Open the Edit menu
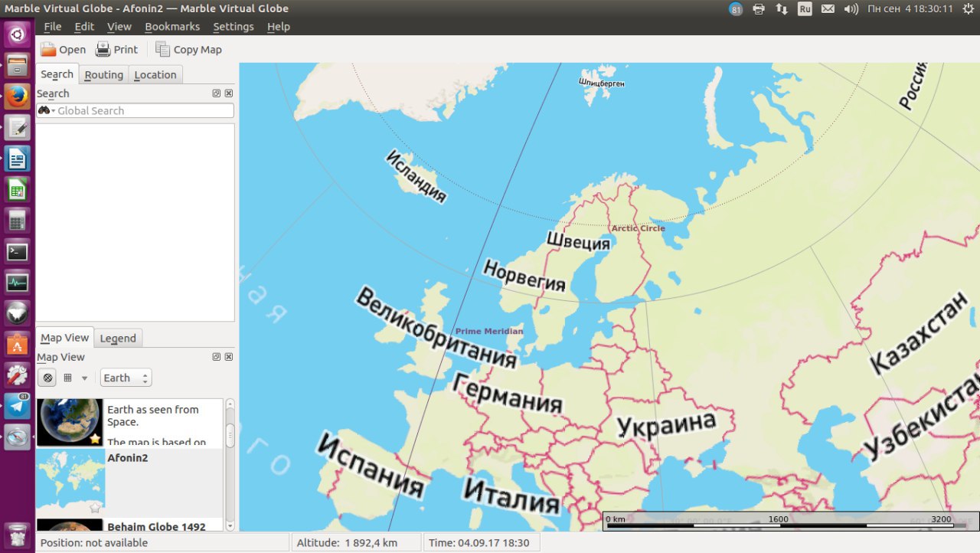The image size is (980, 553). pos(84,26)
